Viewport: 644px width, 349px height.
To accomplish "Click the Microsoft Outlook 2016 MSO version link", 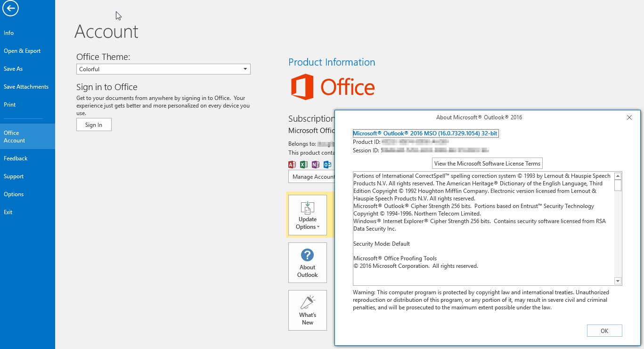I will [x=425, y=133].
